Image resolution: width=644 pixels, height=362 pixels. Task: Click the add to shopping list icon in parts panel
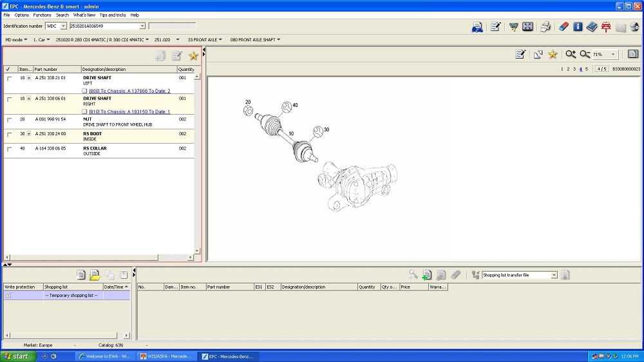pos(160,55)
